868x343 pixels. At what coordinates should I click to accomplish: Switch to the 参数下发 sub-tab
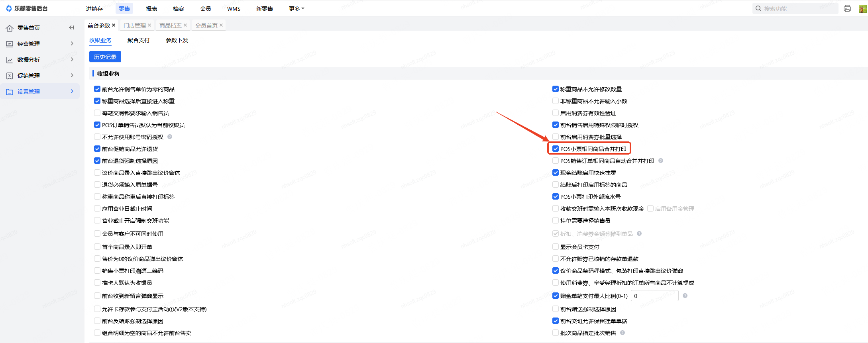pyautogui.click(x=177, y=40)
